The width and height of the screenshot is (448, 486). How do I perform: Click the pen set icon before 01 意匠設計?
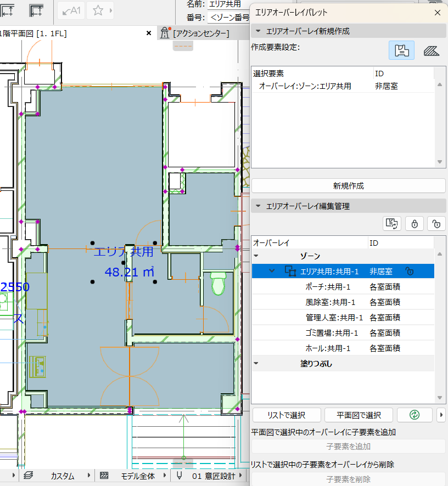click(180, 476)
